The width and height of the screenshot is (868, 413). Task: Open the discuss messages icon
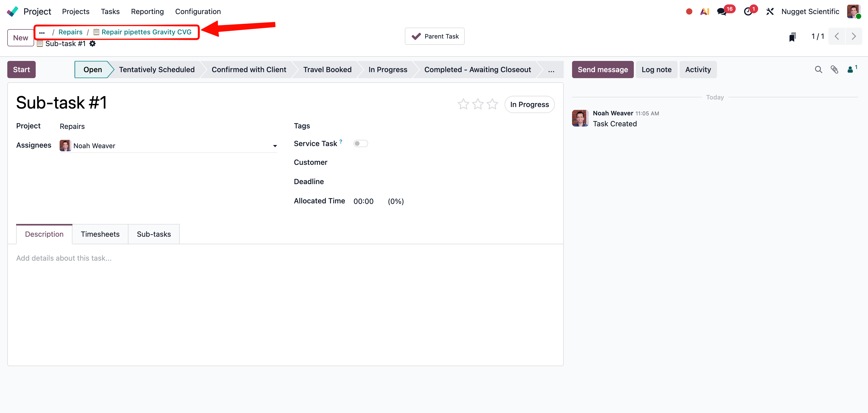[x=721, y=11]
